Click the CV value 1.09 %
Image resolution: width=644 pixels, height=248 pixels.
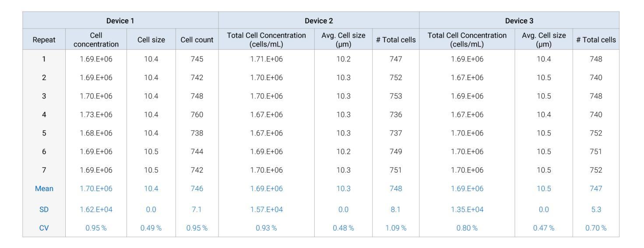(x=395, y=227)
